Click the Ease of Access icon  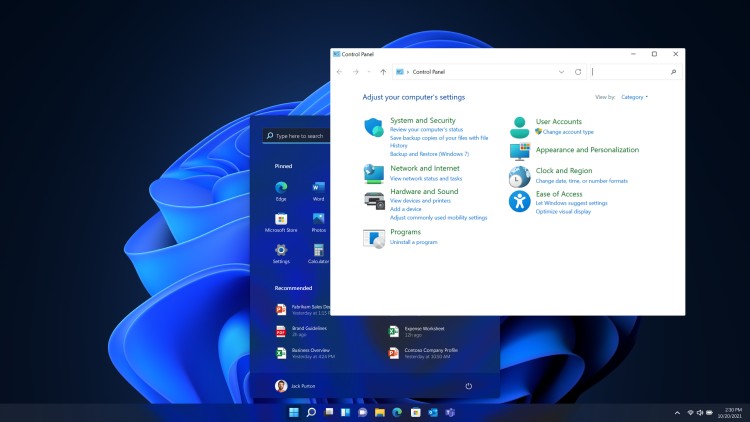pyautogui.click(x=519, y=201)
